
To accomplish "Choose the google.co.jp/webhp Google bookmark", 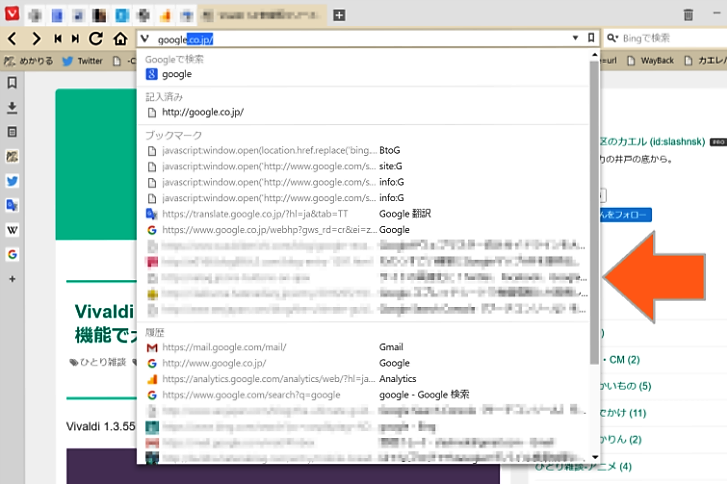I will point(363,230).
